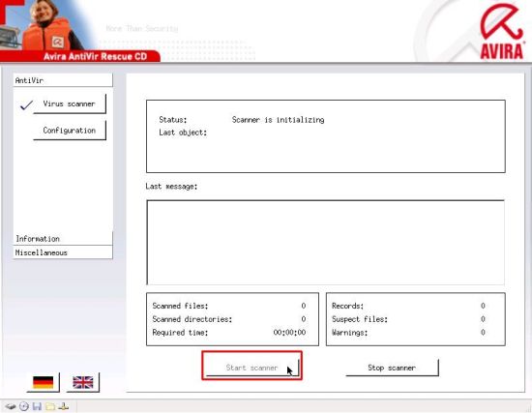Switch language with the German flag

pos(44,382)
